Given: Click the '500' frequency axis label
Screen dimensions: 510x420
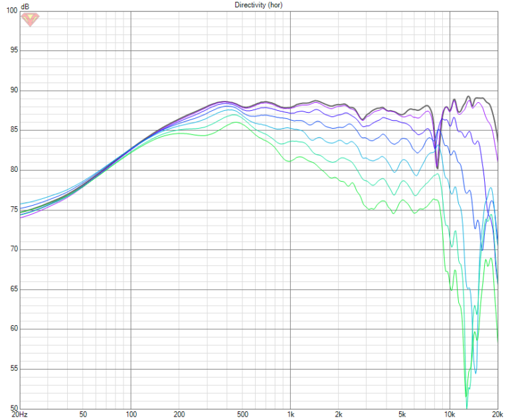Looking at the screenshot, I should pyautogui.click(x=242, y=415).
